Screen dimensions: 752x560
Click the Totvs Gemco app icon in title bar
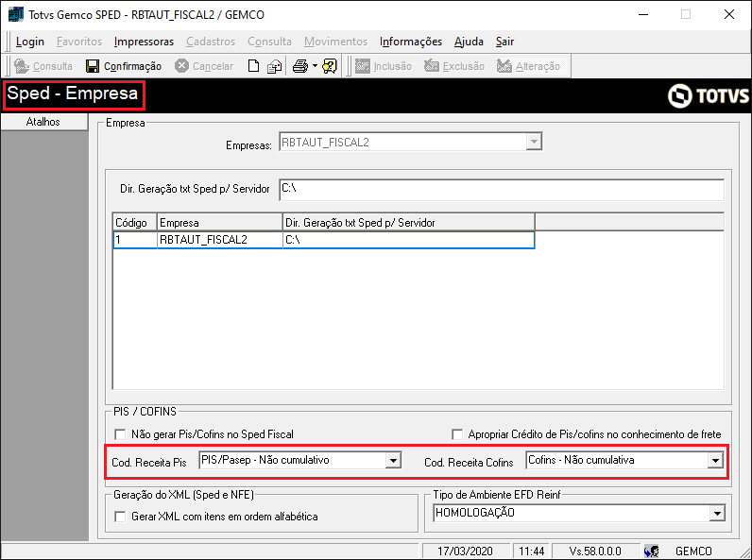(x=16, y=14)
